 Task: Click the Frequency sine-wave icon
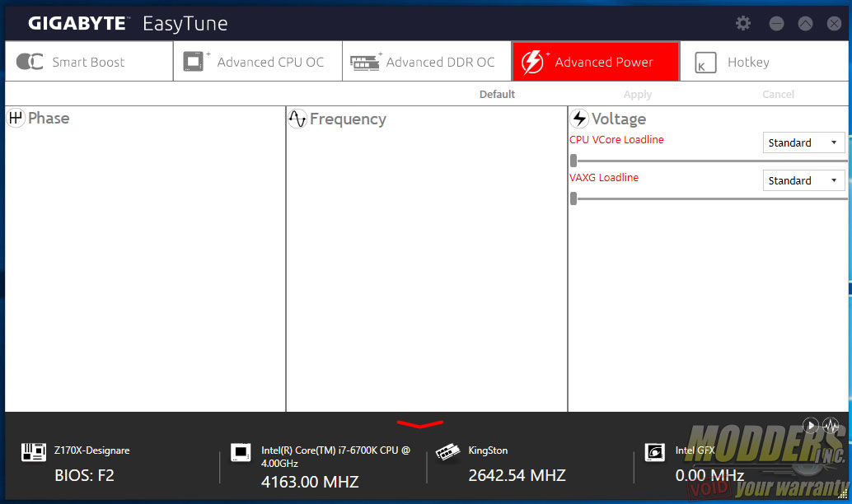coord(297,119)
